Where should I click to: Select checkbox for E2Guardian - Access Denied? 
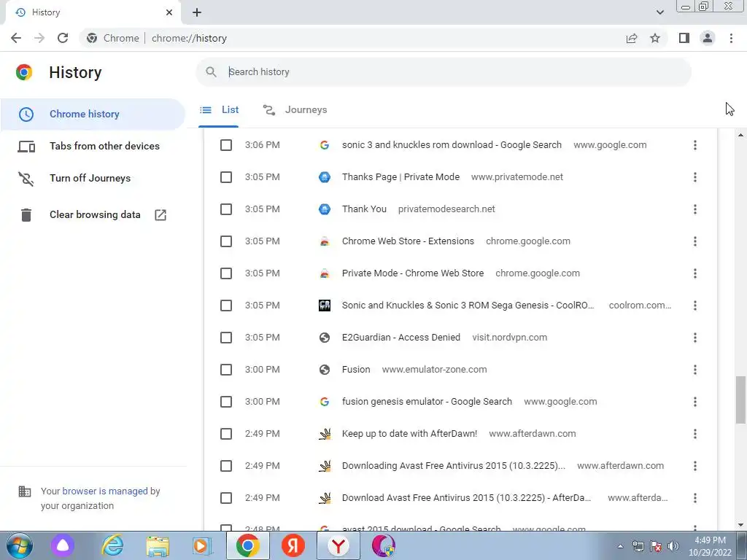click(226, 338)
